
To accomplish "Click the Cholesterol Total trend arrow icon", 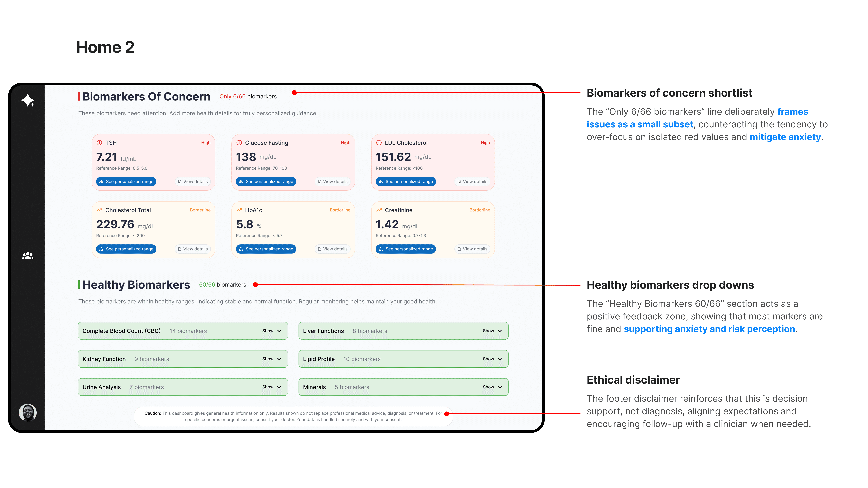I will (x=99, y=210).
